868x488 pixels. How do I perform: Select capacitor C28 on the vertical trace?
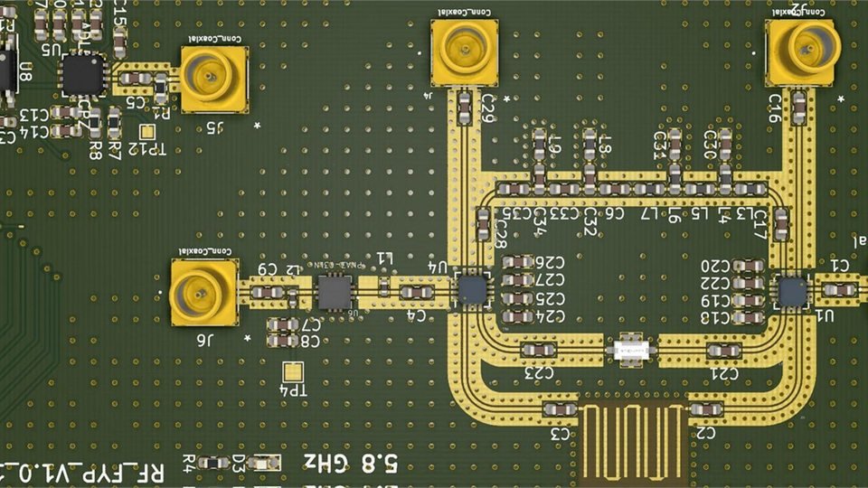click(x=483, y=224)
